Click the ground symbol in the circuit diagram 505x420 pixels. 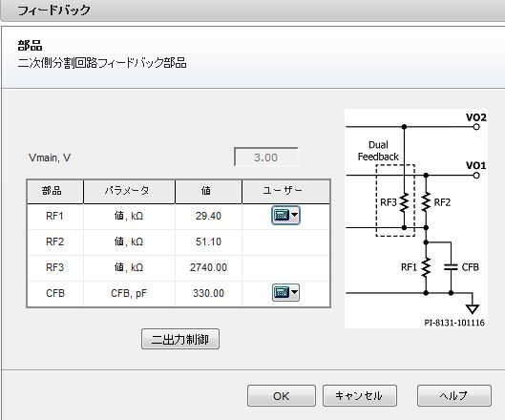tap(473, 308)
